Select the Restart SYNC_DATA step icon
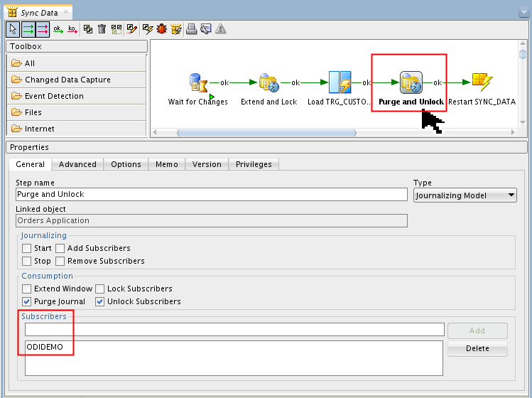Viewport: 532px width, 398px height. click(482, 82)
